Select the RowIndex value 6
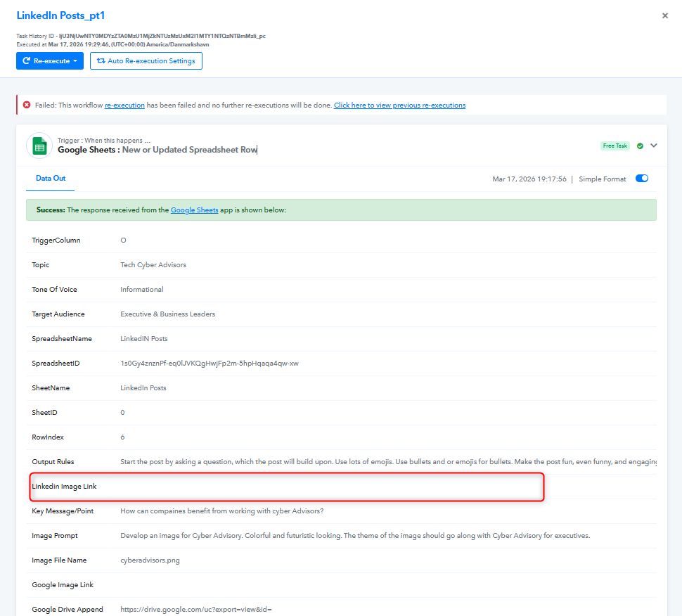This screenshot has width=682, height=616. tap(122, 437)
